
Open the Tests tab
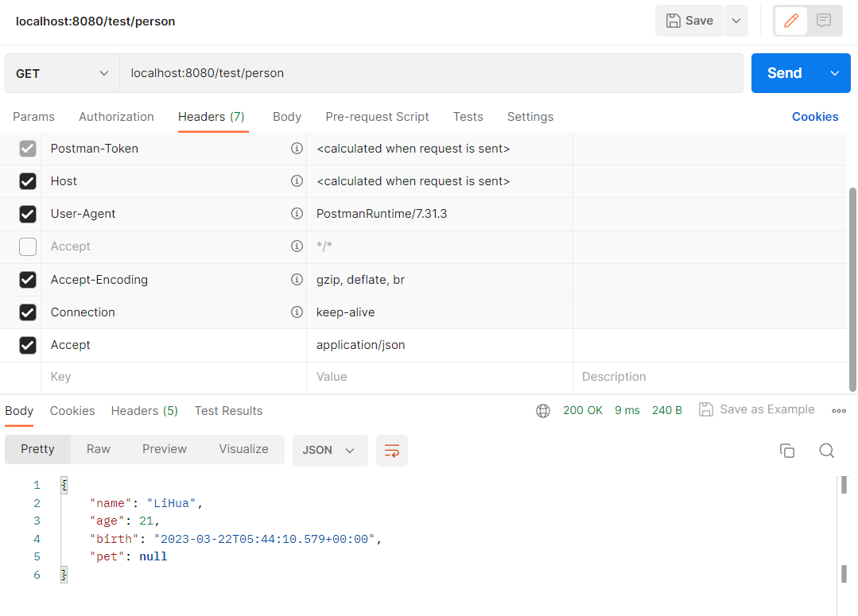468,117
